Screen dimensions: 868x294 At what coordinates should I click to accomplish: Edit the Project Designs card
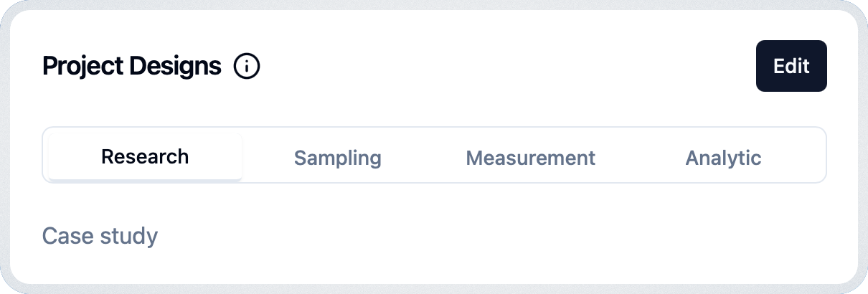(791, 66)
